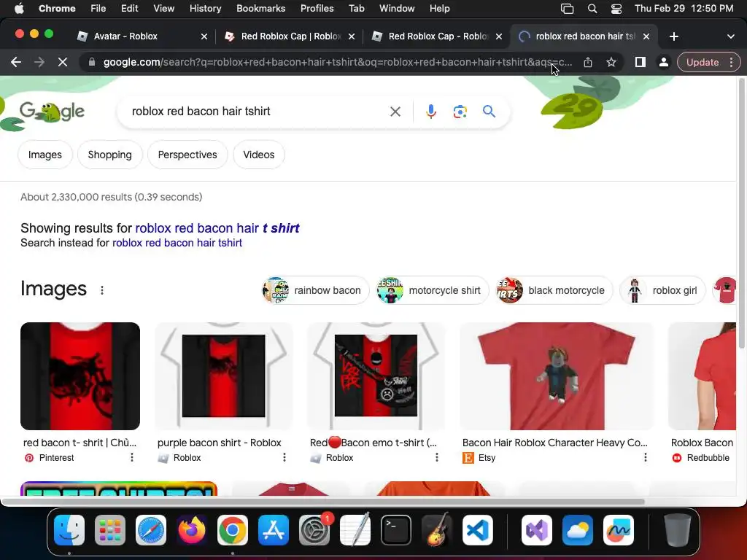Click the blue search magnifier icon
The height and width of the screenshot is (560, 747).
point(489,112)
